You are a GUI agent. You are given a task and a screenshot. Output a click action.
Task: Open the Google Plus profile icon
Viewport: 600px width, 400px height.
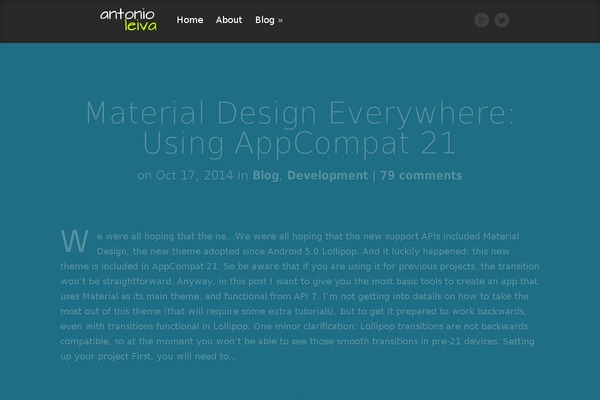click(x=482, y=20)
